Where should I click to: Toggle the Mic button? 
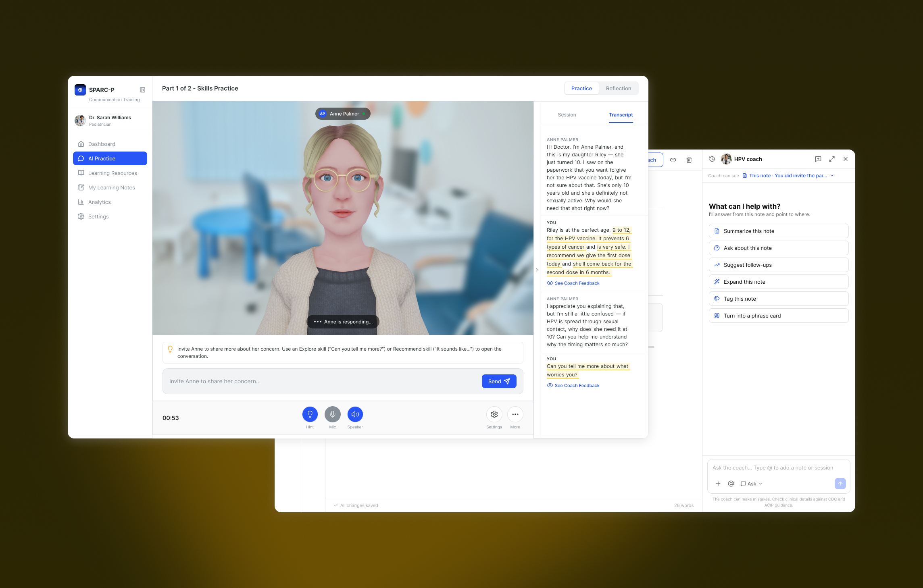tap(332, 414)
